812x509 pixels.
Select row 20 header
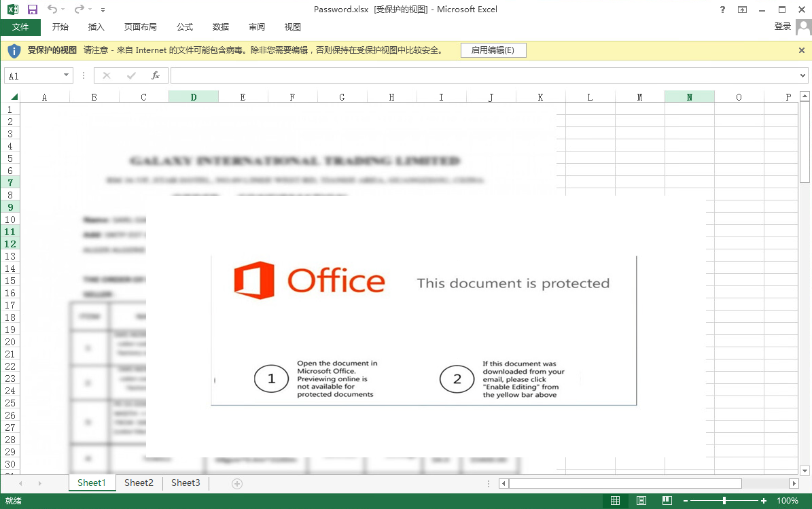click(x=10, y=342)
